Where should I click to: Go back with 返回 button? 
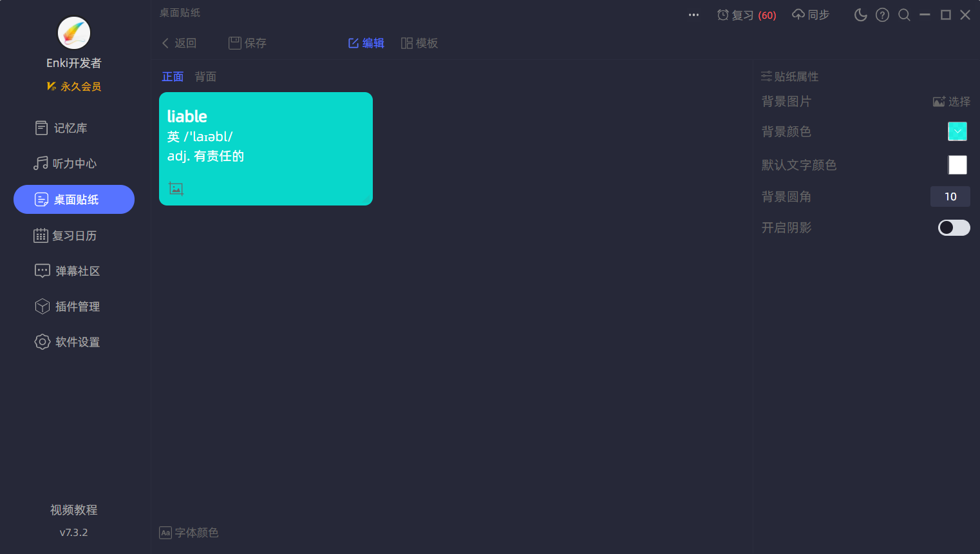pos(179,43)
